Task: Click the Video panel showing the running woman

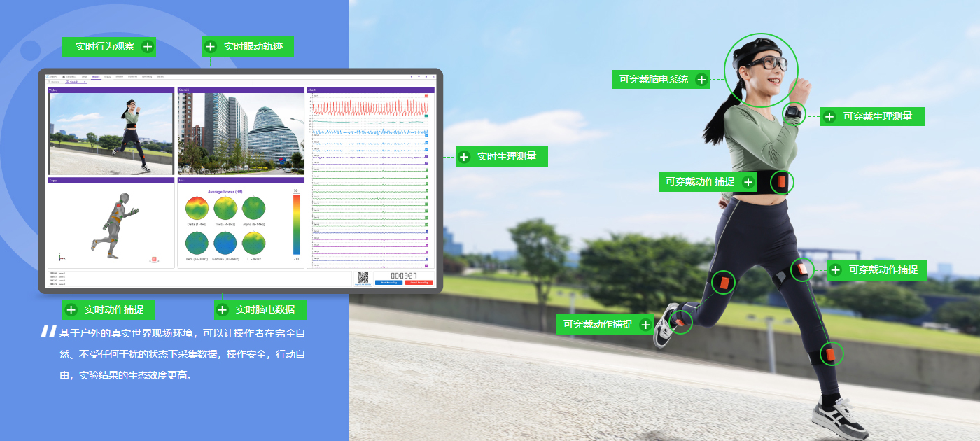Action: [111, 134]
